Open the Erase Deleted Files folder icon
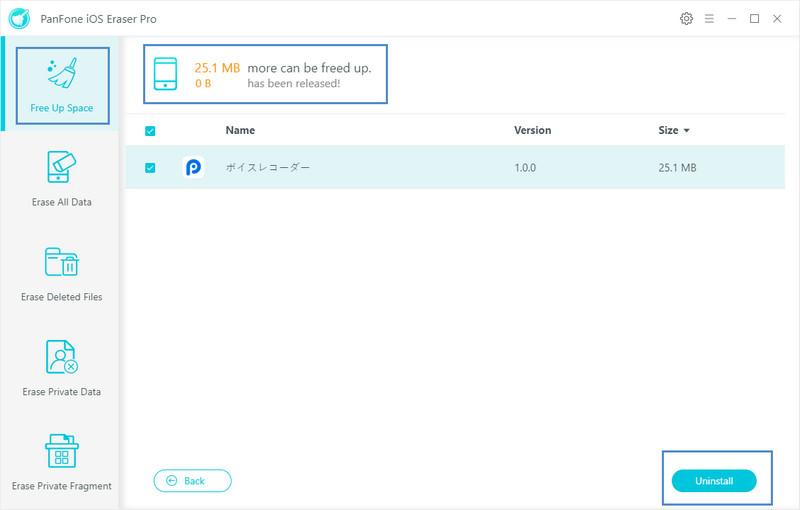 [x=62, y=262]
